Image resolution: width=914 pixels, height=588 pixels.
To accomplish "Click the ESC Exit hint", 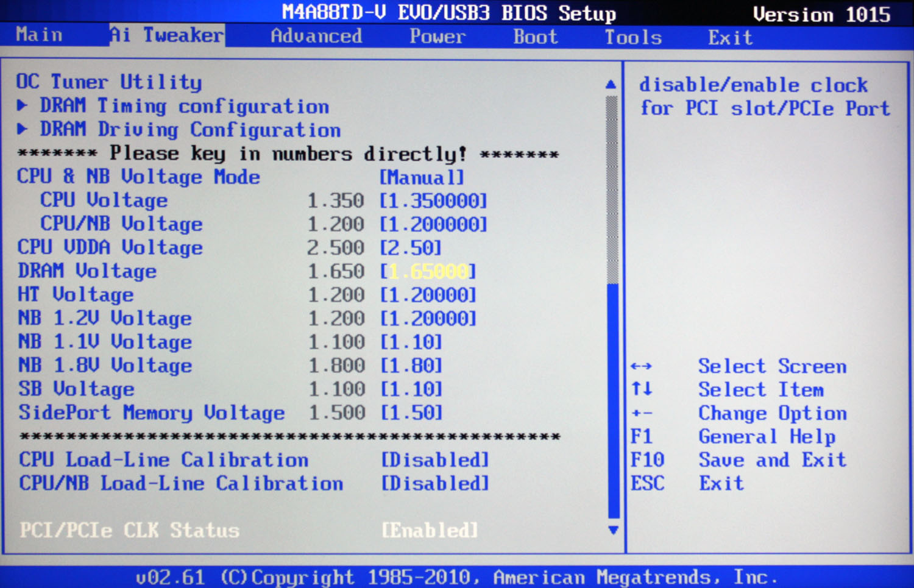I will coord(687,484).
